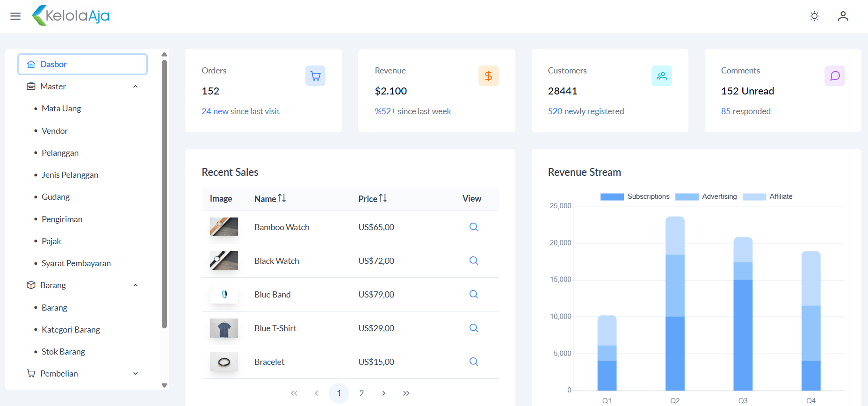View details for Bamboo Watch
This screenshot has width=868, height=406.
(x=473, y=227)
